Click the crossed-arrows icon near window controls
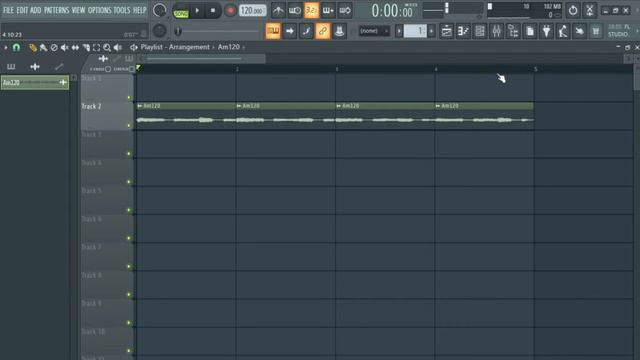 590,11
